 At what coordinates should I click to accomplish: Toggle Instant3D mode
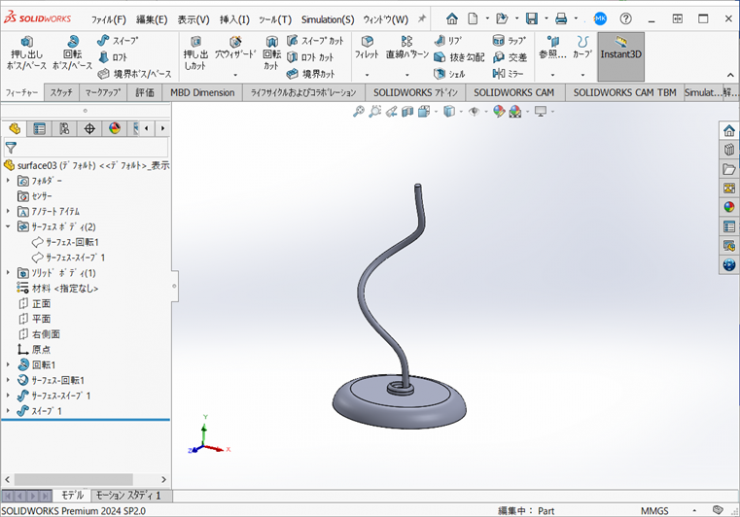620,49
